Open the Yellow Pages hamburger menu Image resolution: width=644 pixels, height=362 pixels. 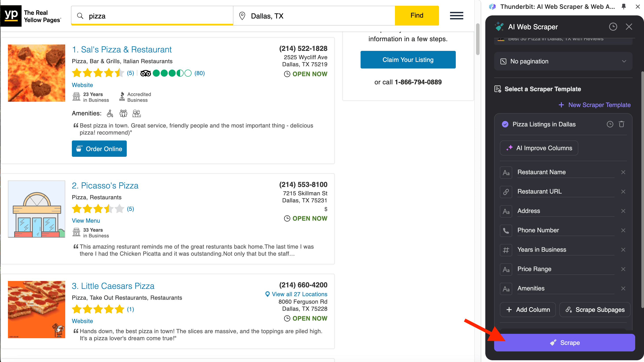(456, 15)
